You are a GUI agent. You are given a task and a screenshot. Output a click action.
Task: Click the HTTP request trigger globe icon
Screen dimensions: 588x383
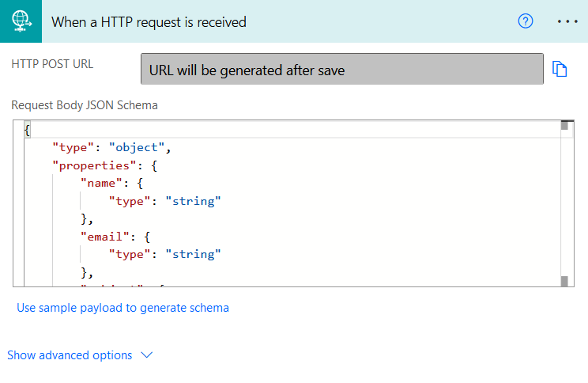(x=21, y=21)
